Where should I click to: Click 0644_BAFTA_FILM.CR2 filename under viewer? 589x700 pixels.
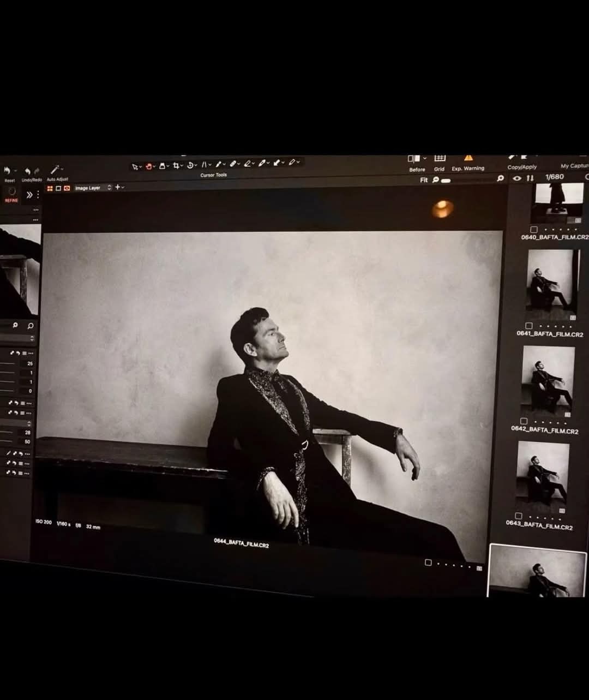(241, 542)
